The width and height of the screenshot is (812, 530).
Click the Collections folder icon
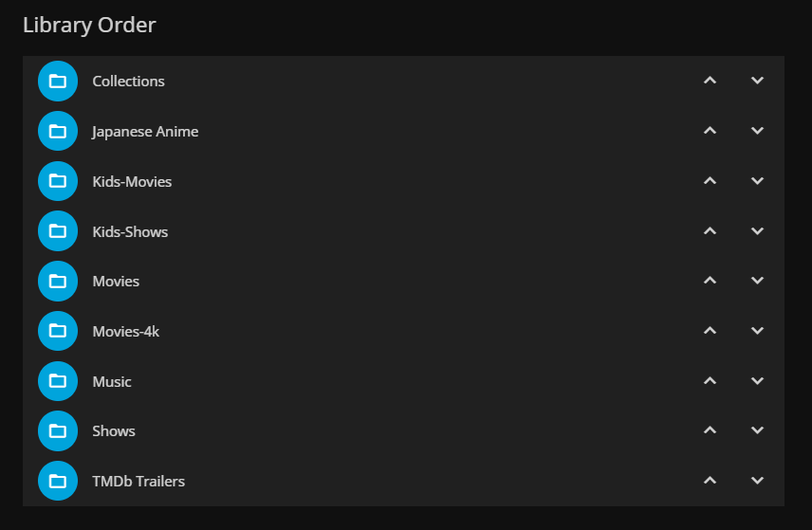tap(57, 81)
